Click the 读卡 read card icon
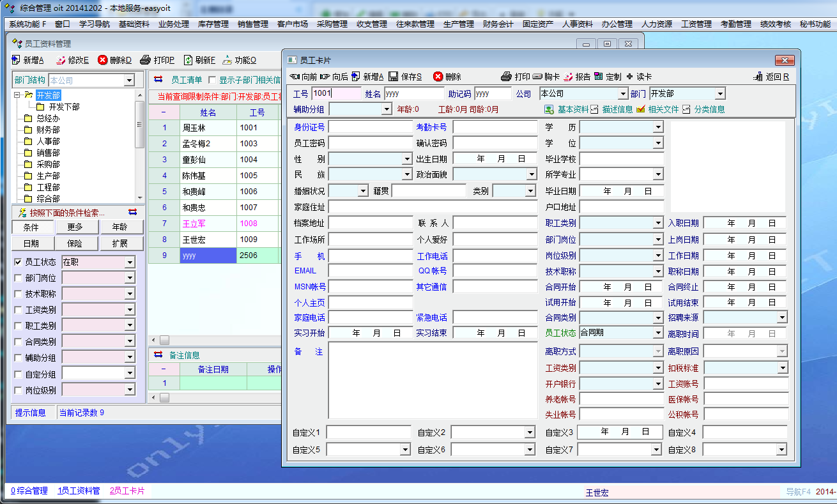 point(629,77)
